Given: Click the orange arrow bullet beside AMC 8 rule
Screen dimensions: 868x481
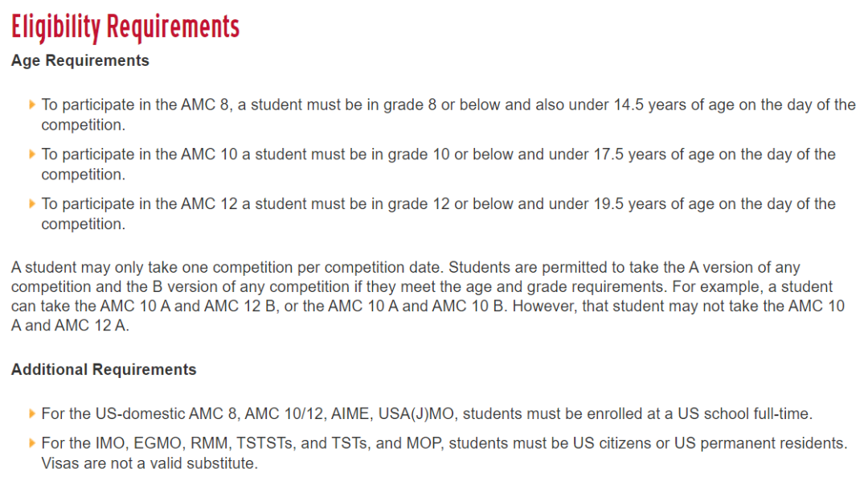Looking at the screenshot, I should pyautogui.click(x=32, y=105).
